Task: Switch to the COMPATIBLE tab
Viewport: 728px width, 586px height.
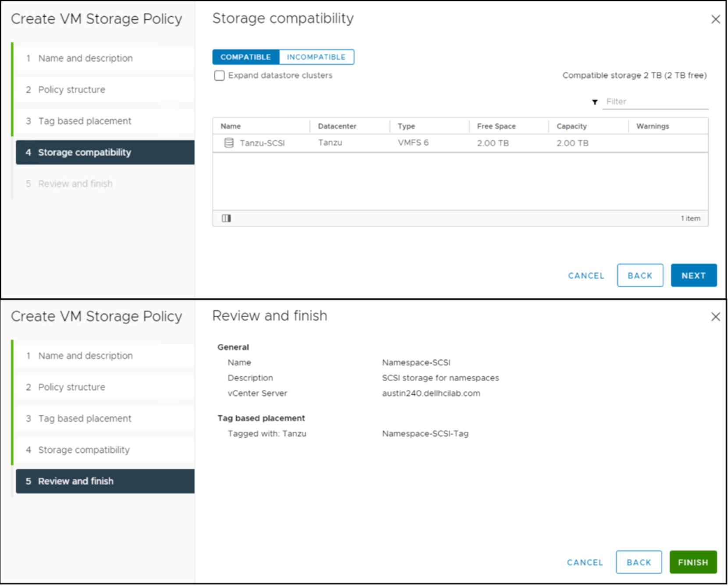Action: pyautogui.click(x=245, y=57)
